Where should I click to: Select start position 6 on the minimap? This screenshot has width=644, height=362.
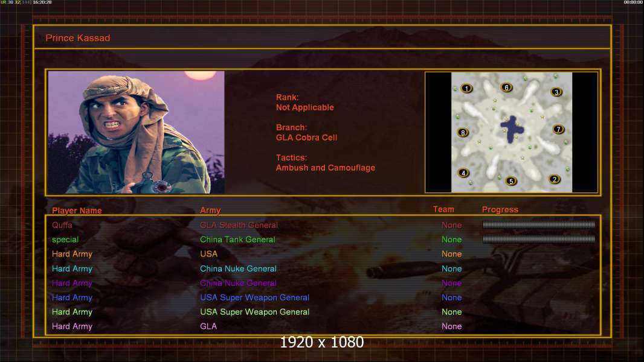(x=506, y=87)
